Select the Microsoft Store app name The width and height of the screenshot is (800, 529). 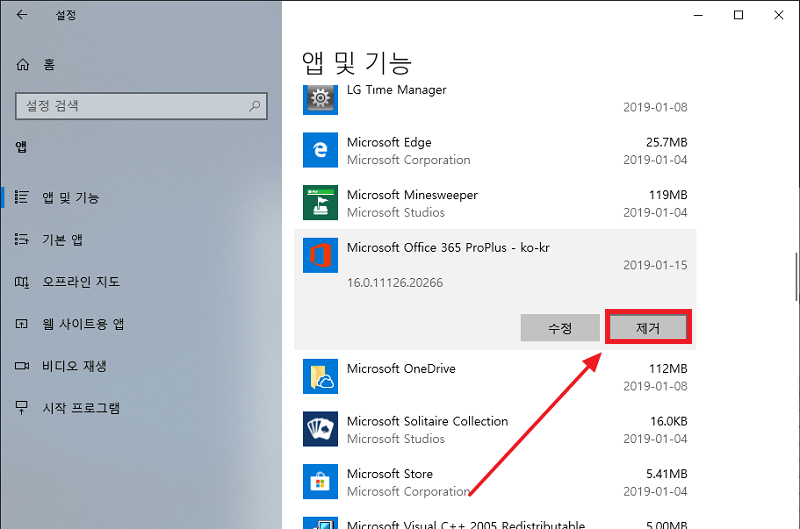(x=390, y=474)
